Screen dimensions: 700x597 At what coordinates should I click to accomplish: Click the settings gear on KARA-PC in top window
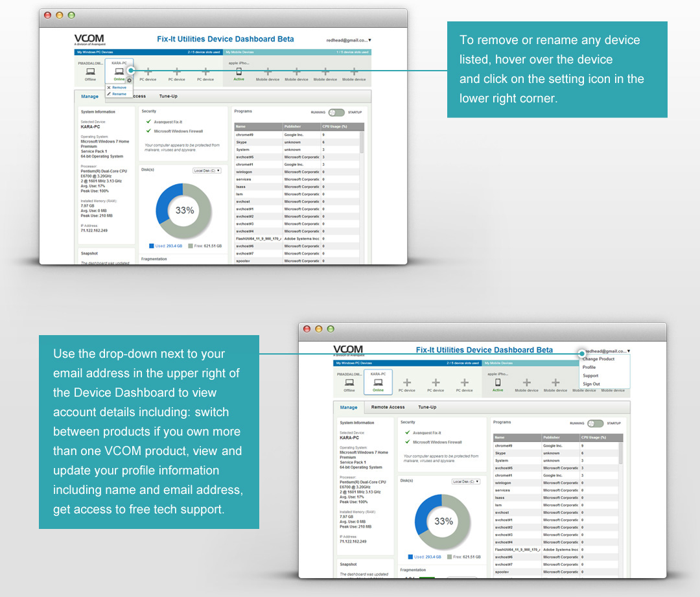coord(129,80)
